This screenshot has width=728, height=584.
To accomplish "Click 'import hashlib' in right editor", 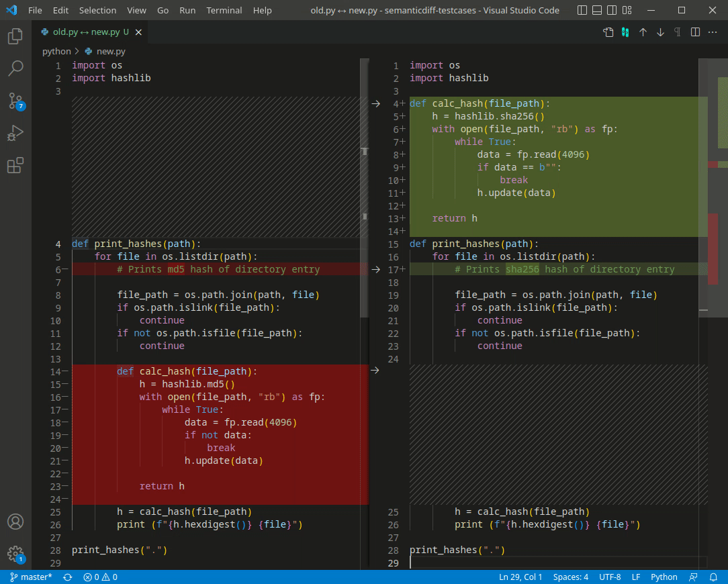I will (x=449, y=78).
